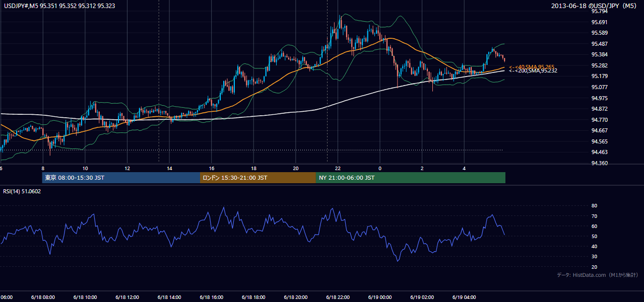Click hour label 8 on the price chart's time axis
The height and width of the screenshot is (302, 644).
point(43,168)
